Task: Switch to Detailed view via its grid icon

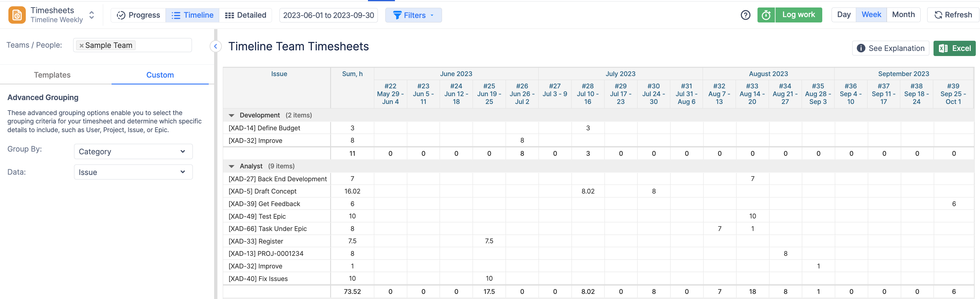Action: pyautogui.click(x=230, y=15)
